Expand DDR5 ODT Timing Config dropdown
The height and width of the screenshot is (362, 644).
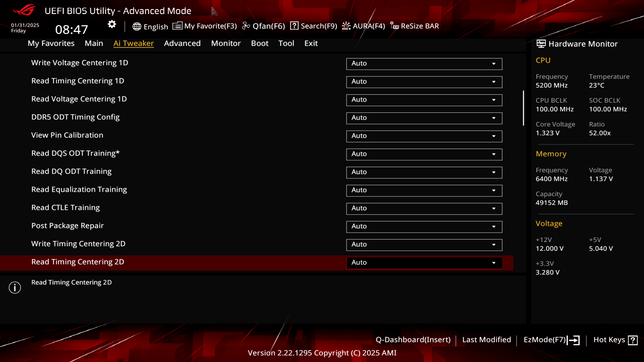pos(494,118)
